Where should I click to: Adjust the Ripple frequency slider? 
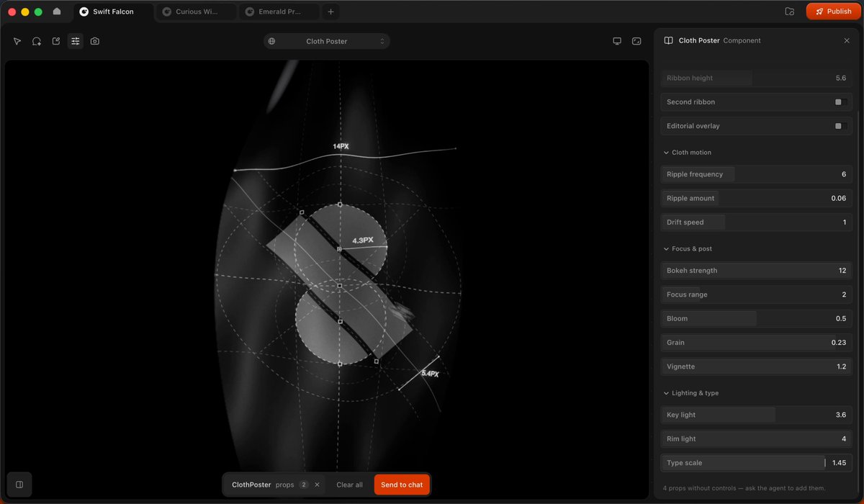(756, 174)
